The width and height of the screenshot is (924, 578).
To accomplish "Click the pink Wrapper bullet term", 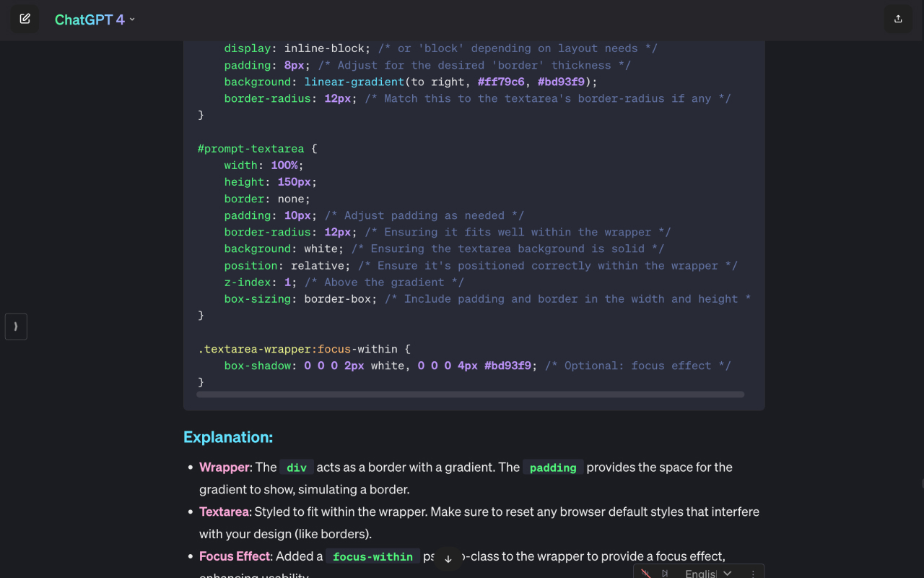I will click(225, 467).
